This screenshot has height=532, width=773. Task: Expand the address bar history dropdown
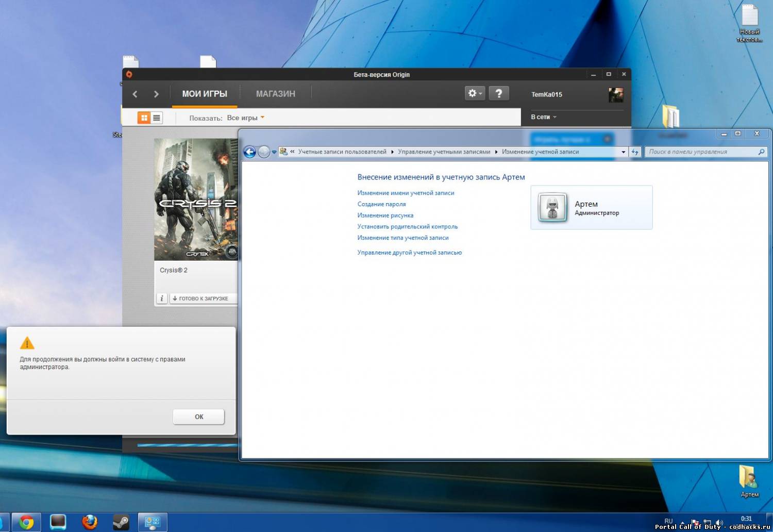tap(623, 152)
